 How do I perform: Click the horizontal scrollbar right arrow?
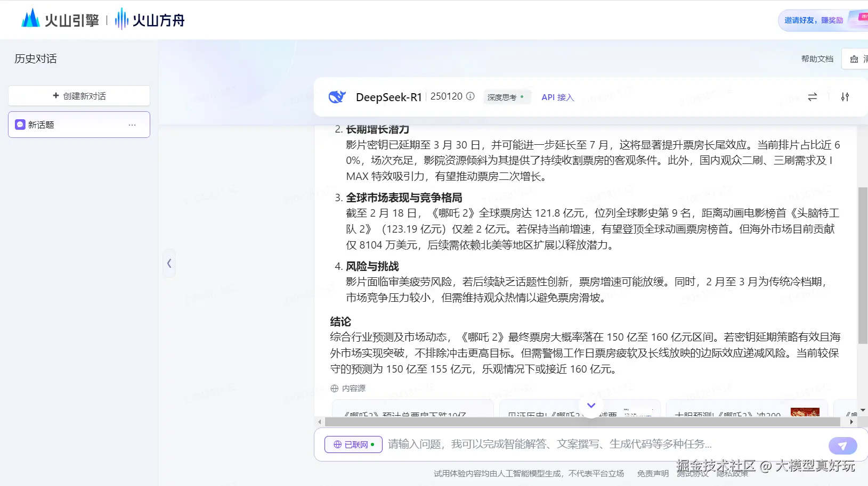tap(851, 422)
